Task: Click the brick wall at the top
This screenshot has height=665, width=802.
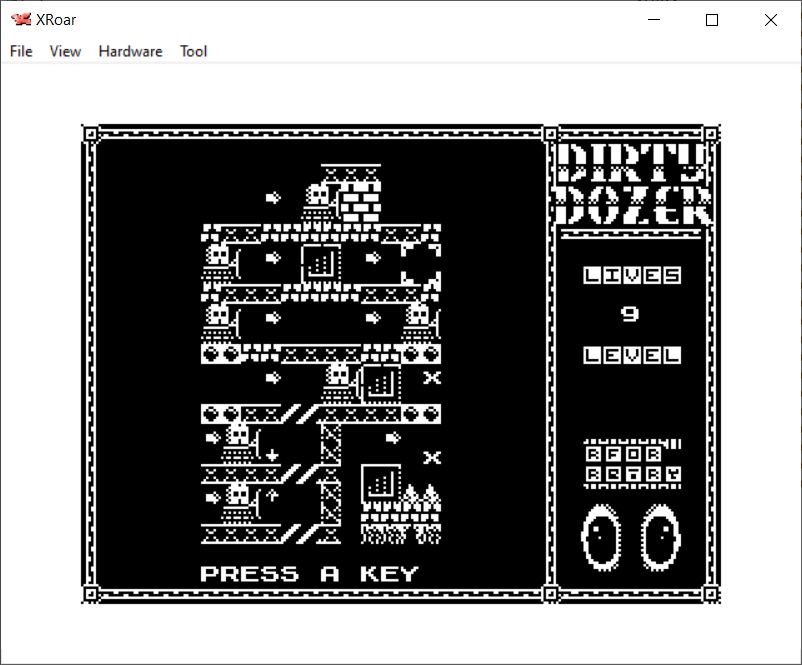Action: click(360, 203)
